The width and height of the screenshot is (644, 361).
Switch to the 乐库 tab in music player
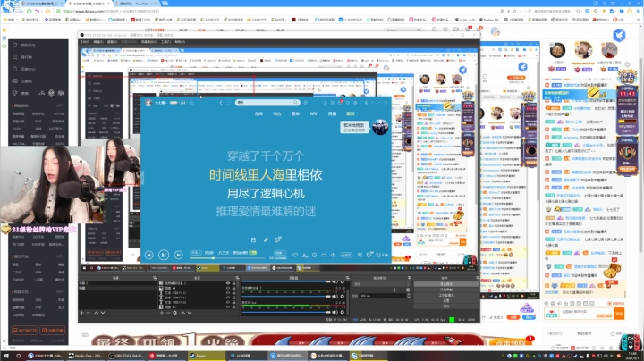(x=258, y=113)
